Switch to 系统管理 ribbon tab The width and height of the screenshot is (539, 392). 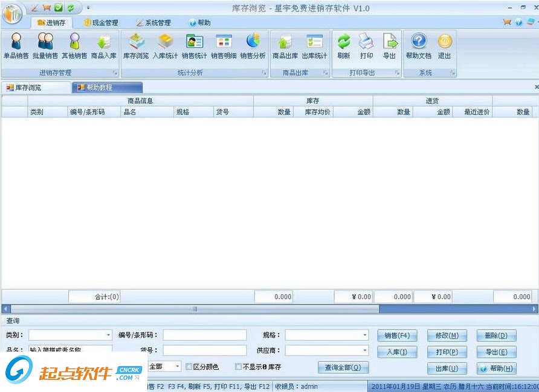pos(153,23)
